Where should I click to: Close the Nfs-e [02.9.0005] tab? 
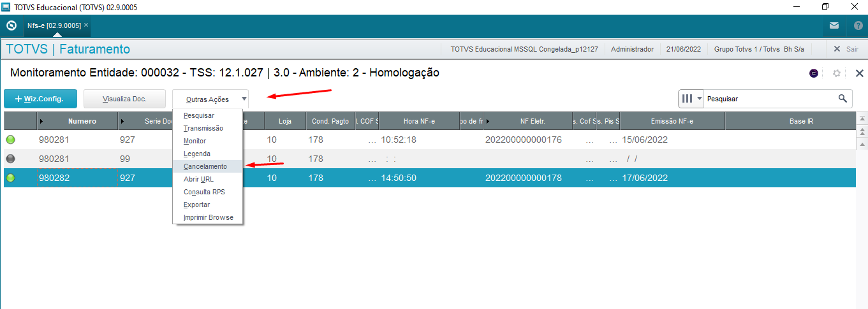86,25
